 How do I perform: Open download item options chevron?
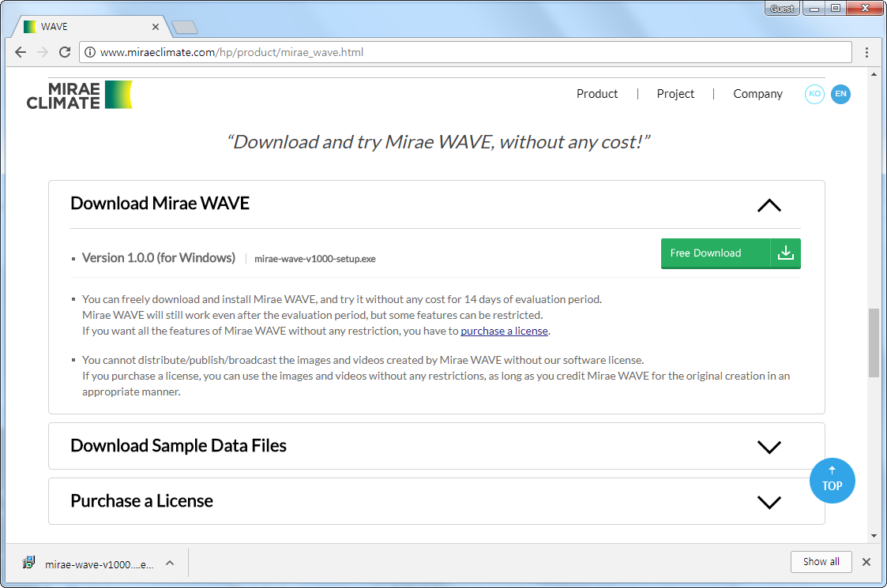tap(170, 563)
